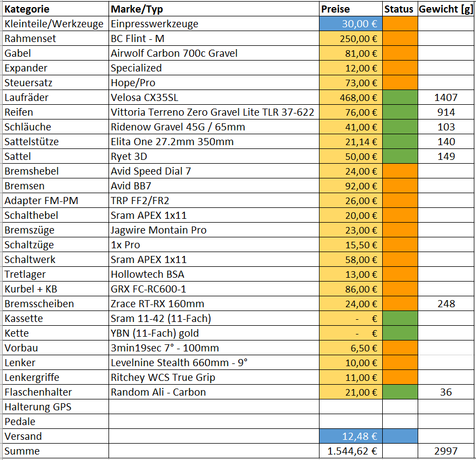Viewport: 476px width, 460px height.
Task: Select the 'Jagwire Montain Pro' cell
Action: click(x=214, y=230)
